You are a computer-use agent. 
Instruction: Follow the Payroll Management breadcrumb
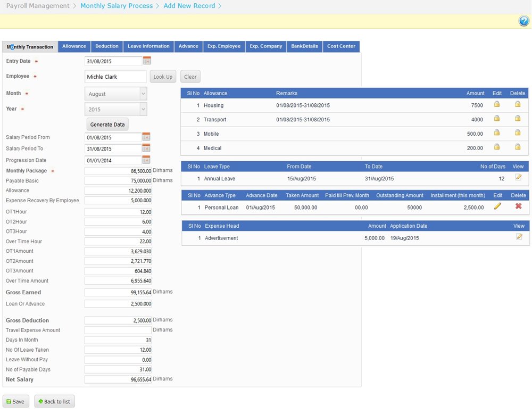38,6
